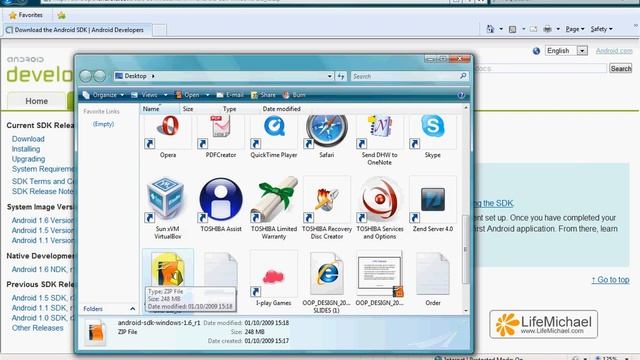Click the IE Favorites star button
The width and height of the screenshot is (640, 360).
point(26,15)
